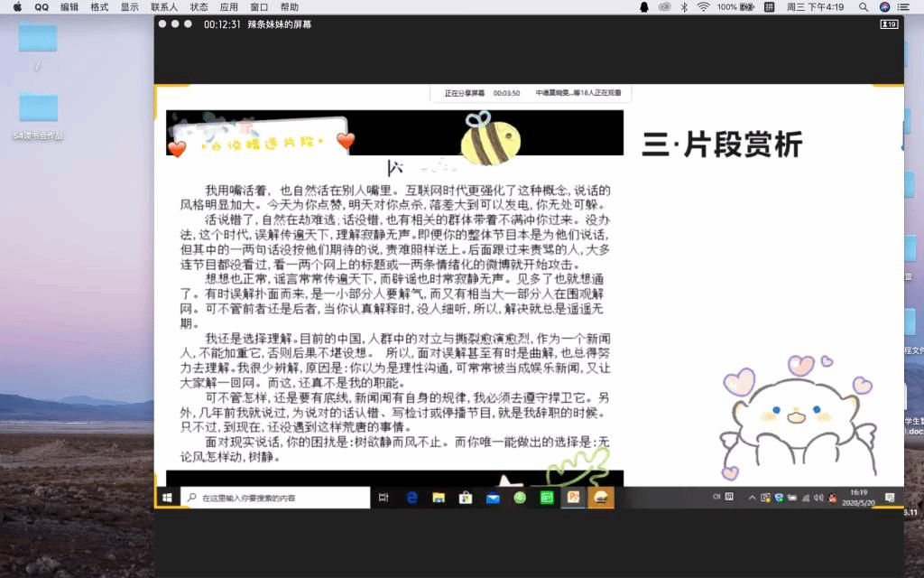
Task: Toggle the Bluetooth menu bar icon
Action: click(683, 6)
